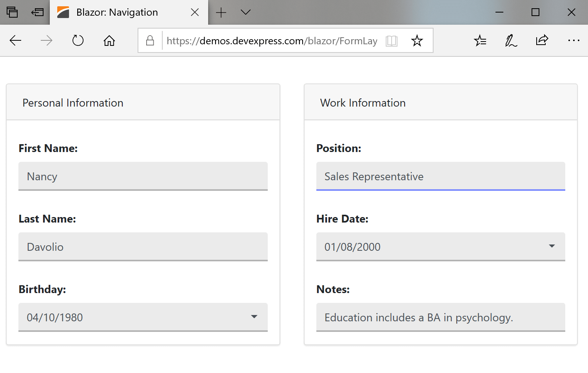Open the Share page icon
This screenshot has width=588, height=373.
tap(542, 40)
